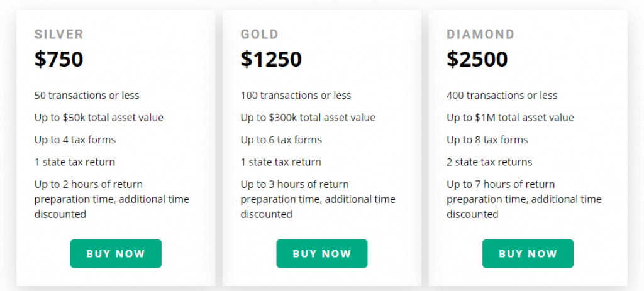644x291 pixels.
Task: Click BUY NOW under the Diamond plan
Action: click(x=528, y=254)
